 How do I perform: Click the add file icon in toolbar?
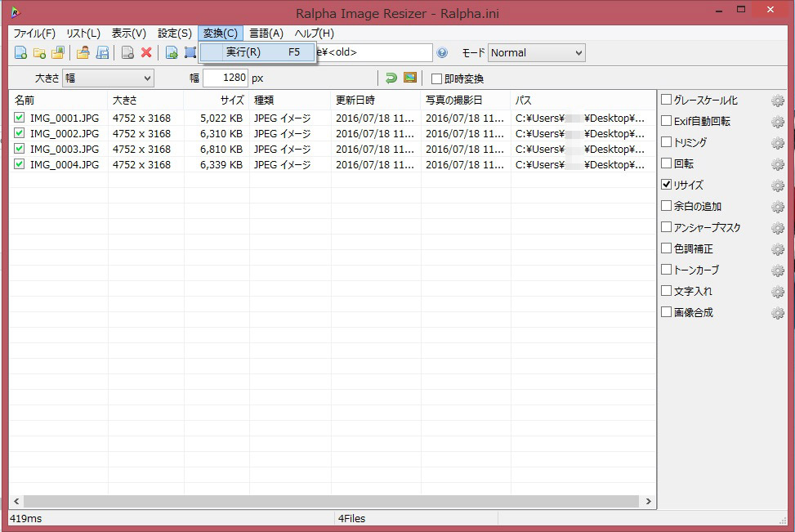(20, 53)
